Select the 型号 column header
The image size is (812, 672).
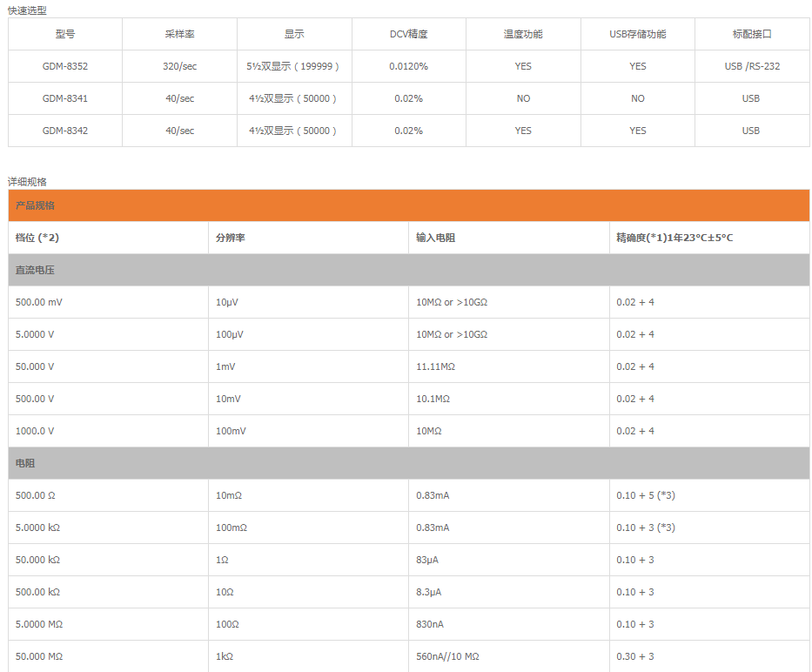pyautogui.click(x=65, y=34)
